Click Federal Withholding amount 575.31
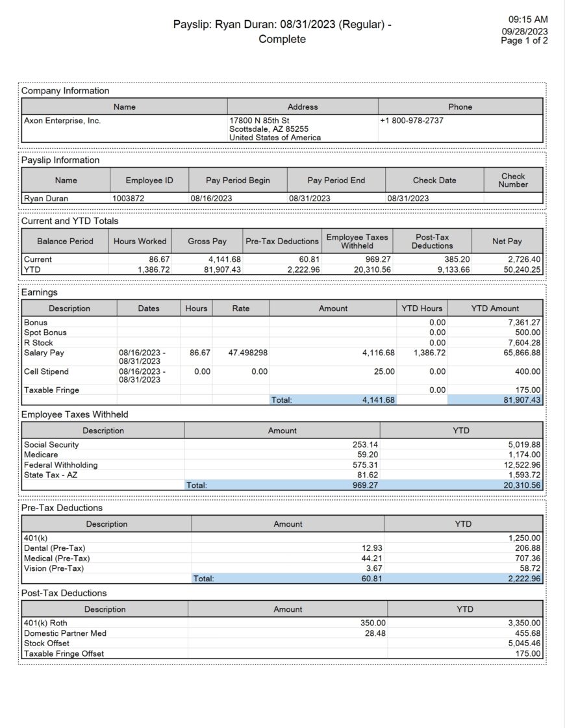This screenshot has height=728, width=565. 366,465
